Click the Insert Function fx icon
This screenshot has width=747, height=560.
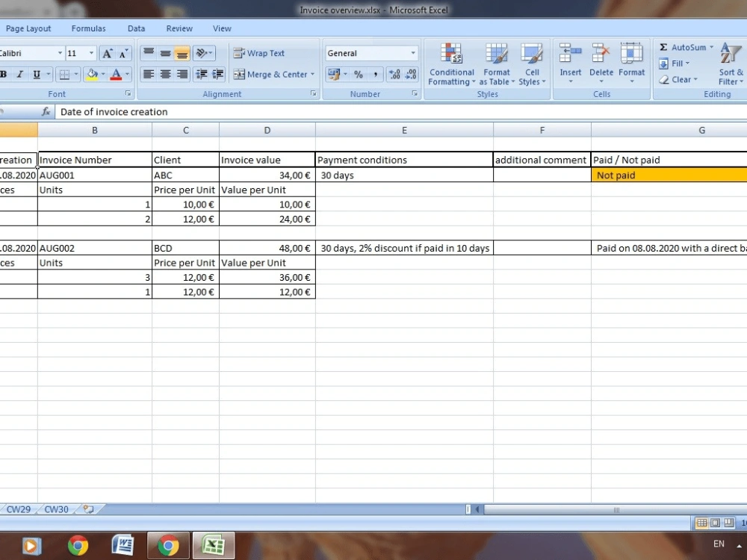pyautogui.click(x=46, y=112)
